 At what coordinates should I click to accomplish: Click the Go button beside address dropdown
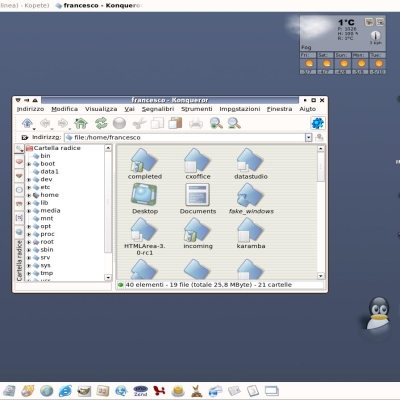click(319, 137)
